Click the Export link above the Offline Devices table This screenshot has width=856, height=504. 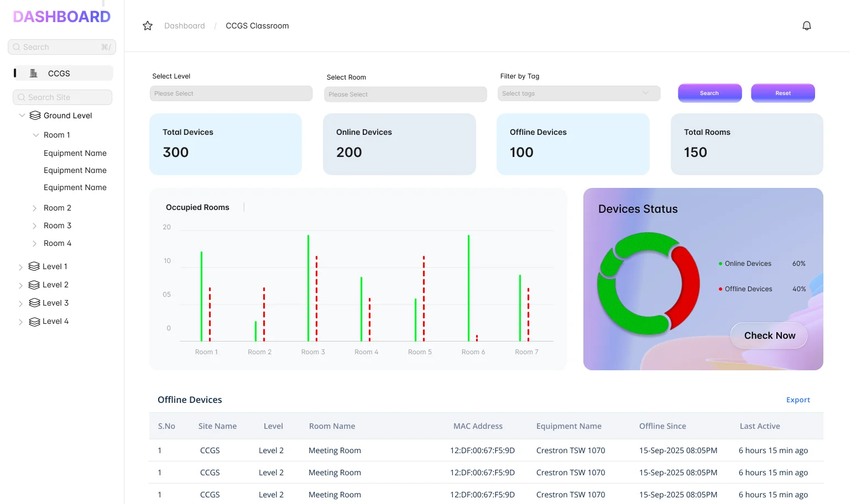click(798, 400)
